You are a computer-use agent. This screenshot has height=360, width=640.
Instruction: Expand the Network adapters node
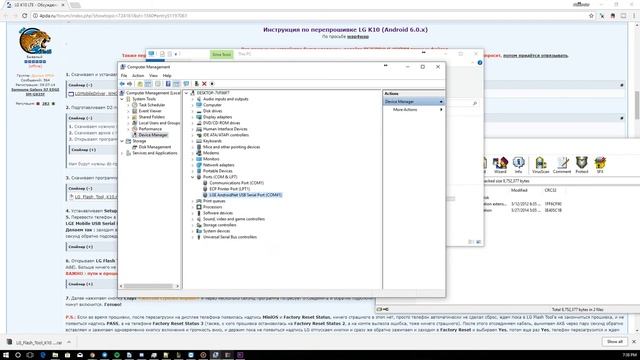(193, 165)
